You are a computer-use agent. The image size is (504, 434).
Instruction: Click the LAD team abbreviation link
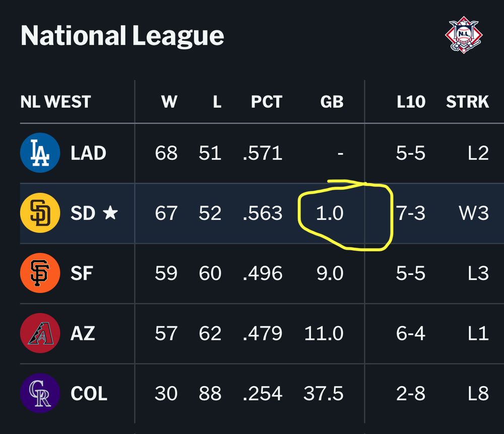pos(88,153)
